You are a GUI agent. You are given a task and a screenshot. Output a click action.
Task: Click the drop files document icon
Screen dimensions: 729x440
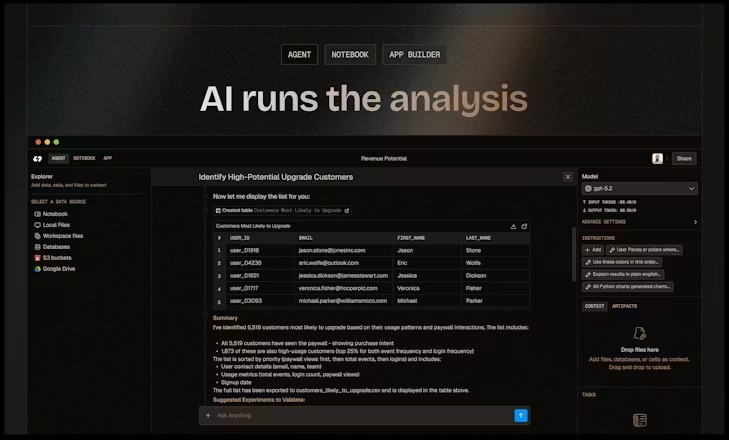pyautogui.click(x=640, y=333)
